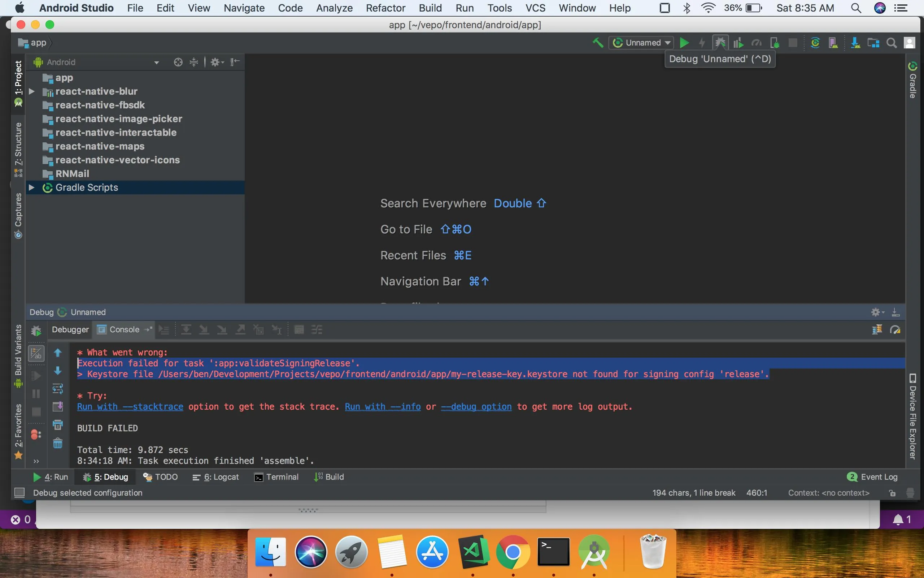Open Chrome from the Dock
The width and height of the screenshot is (924, 578).
(x=513, y=552)
